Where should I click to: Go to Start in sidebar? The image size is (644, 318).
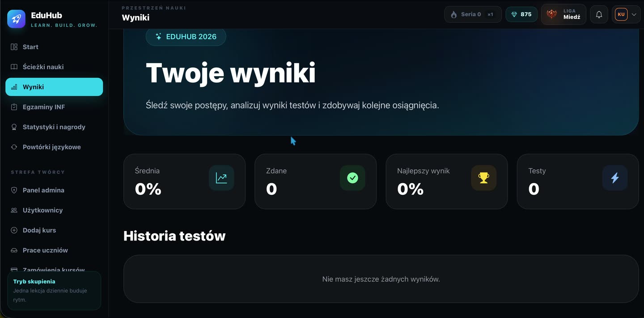click(54, 47)
